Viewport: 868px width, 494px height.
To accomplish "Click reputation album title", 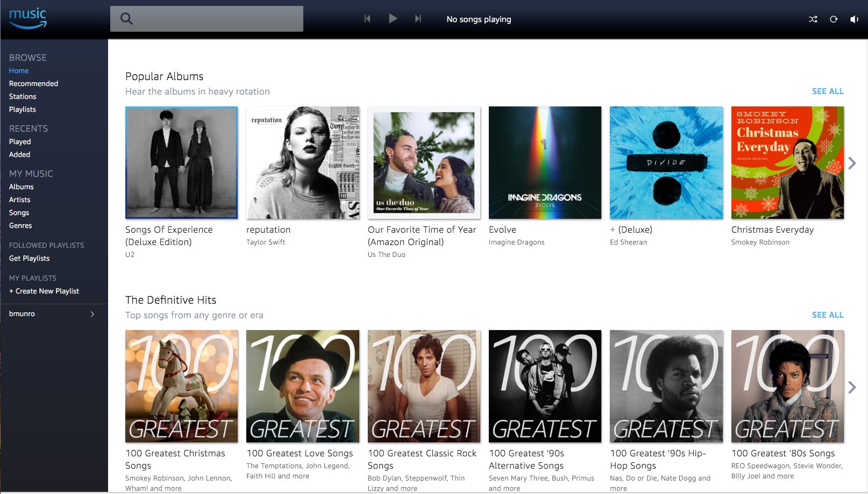I will 268,230.
